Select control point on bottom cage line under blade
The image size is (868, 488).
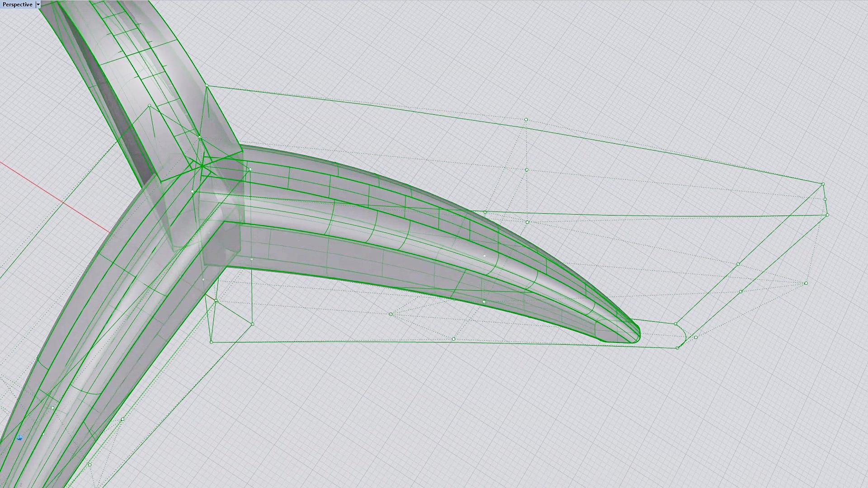pos(453,339)
